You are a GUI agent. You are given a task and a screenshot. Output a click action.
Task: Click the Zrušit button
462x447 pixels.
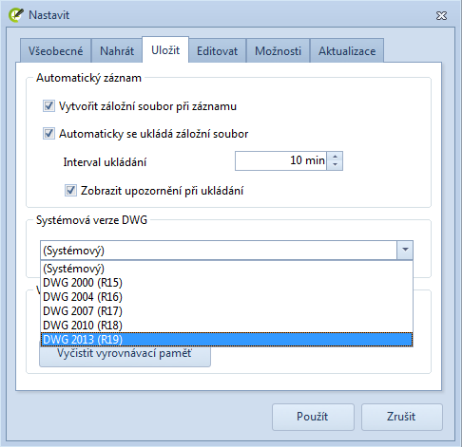pos(402,417)
